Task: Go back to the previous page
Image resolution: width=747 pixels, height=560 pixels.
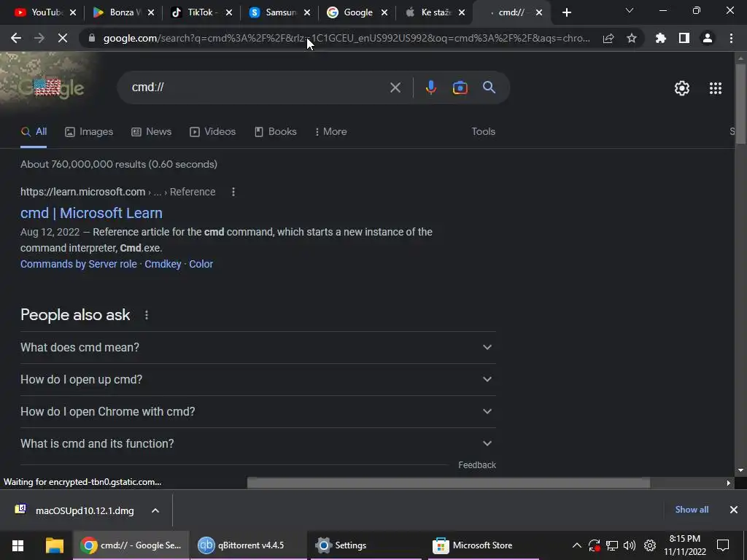Action: [16, 38]
